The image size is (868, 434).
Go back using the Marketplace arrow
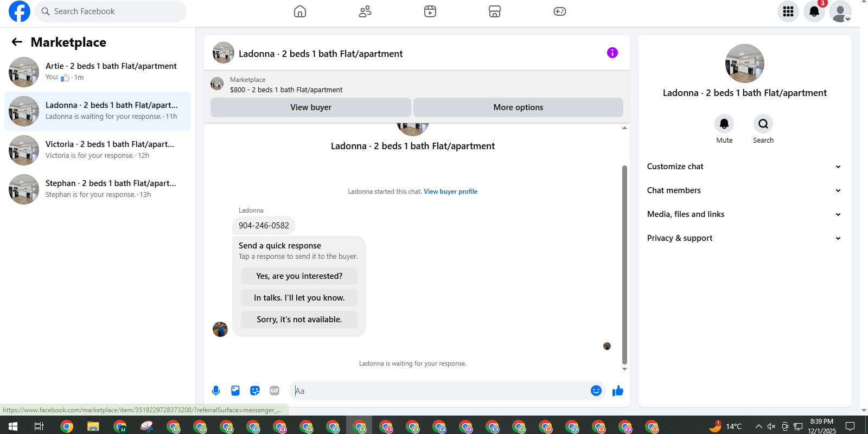pos(17,42)
